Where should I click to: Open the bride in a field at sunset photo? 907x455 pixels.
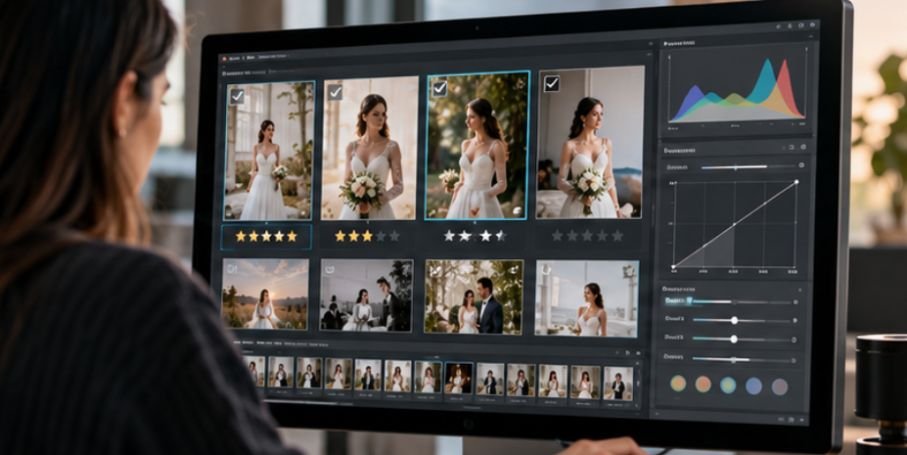[265, 294]
